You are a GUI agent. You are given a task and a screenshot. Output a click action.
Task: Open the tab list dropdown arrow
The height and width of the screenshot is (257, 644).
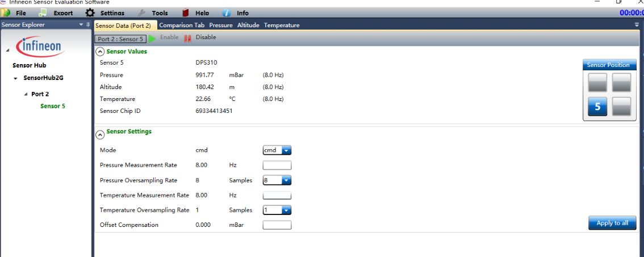637,24
